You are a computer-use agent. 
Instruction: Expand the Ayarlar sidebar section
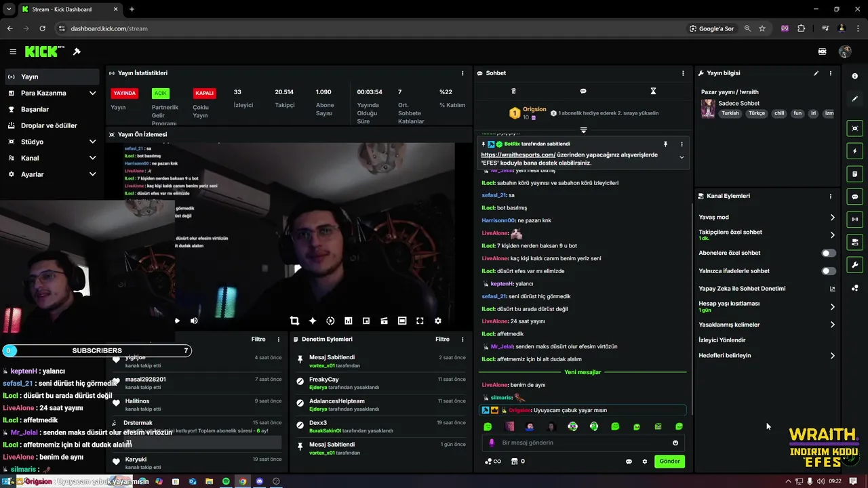click(x=92, y=174)
